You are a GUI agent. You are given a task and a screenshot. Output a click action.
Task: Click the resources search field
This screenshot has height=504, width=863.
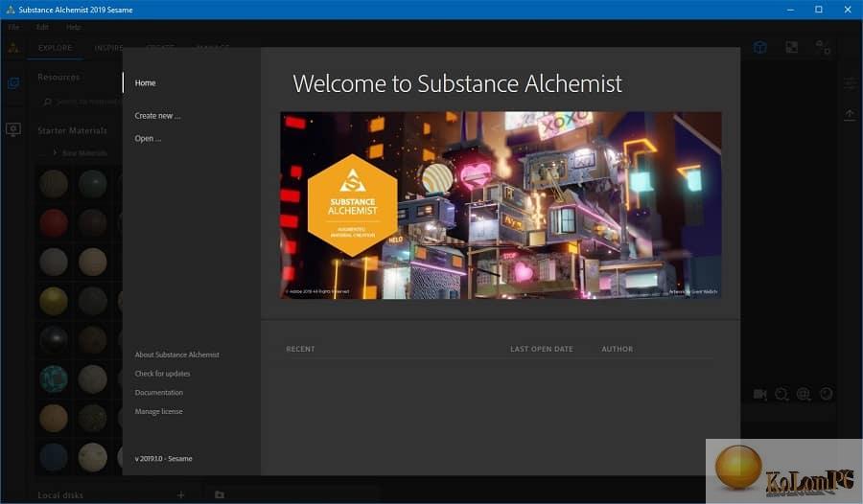click(82, 102)
